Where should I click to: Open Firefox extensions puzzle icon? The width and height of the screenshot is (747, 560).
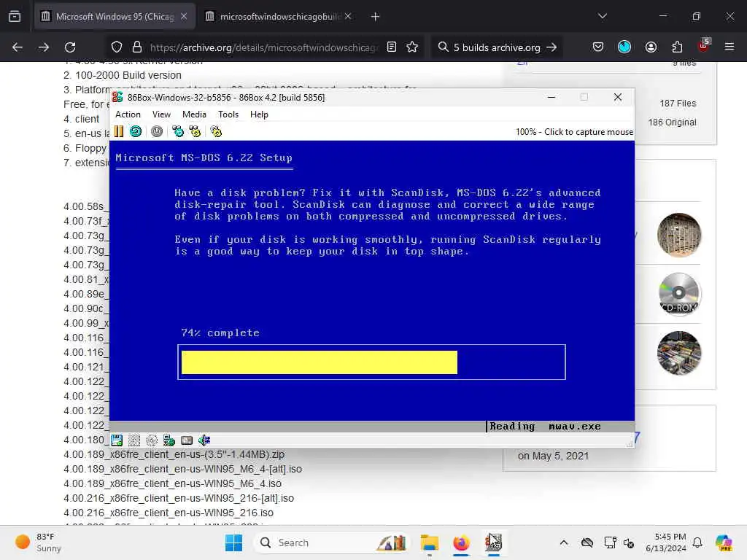coord(677,47)
